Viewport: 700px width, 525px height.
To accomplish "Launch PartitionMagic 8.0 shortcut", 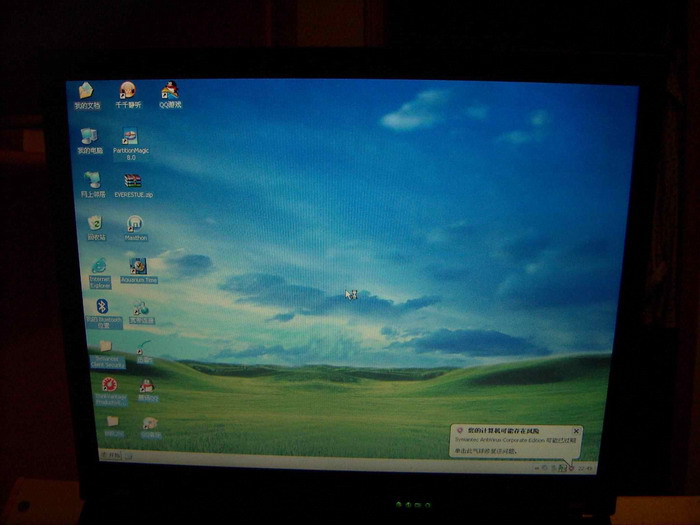I will coord(130,138).
